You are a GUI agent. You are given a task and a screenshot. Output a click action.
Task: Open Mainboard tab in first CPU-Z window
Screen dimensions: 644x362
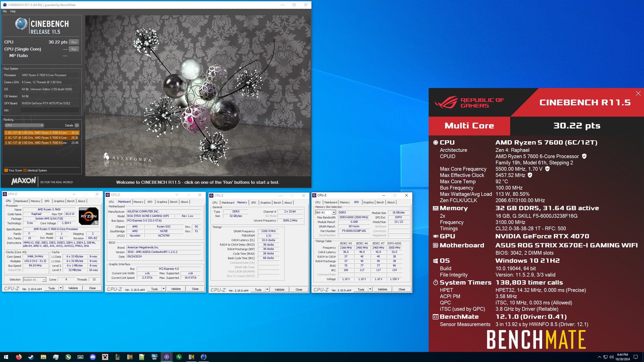click(x=21, y=201)
